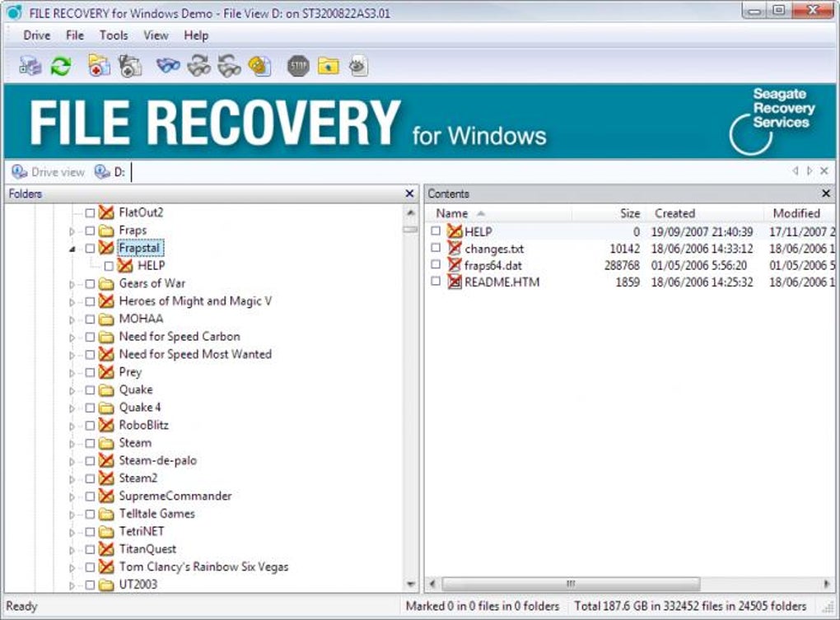The height and width of the screenshot is (620, 840).
Task: Select the D: tab
Action: pyautogui.click(x=110, y=172)
